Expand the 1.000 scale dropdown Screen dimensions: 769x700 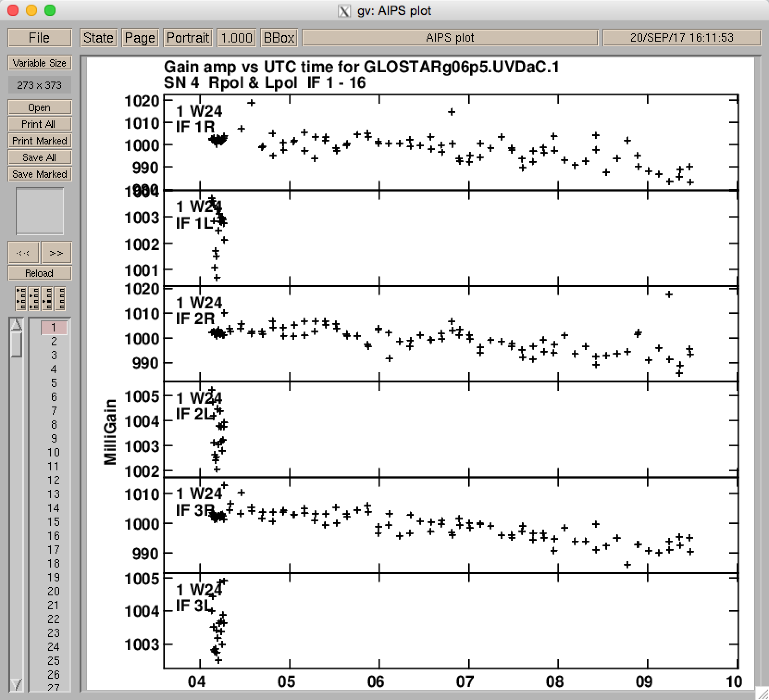coord(236,37)
